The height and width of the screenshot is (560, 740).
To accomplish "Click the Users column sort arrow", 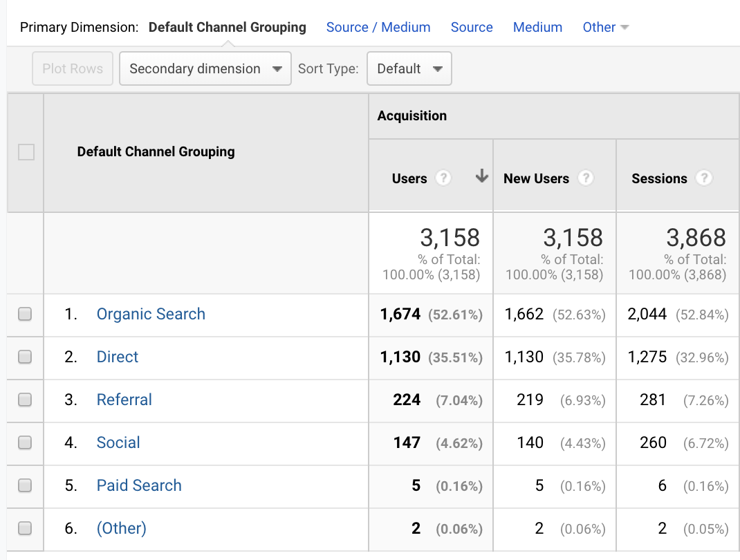I will point(481,176).
